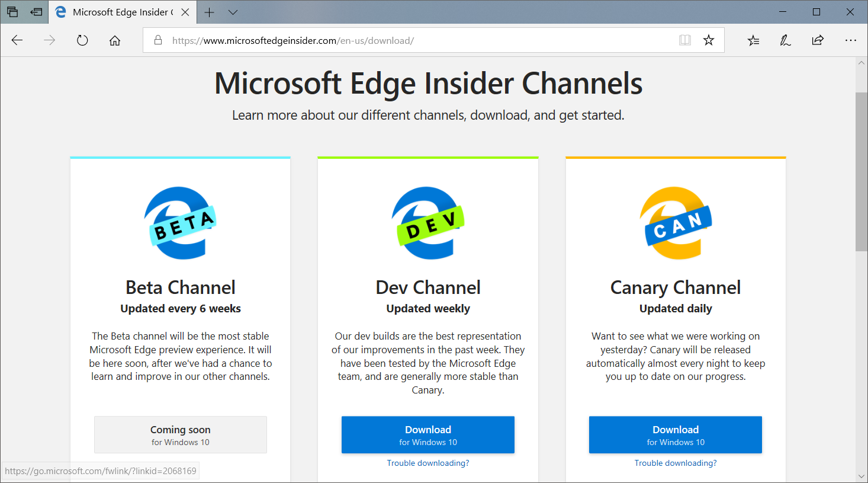
Task: Click the Dev Edge logo
Action: (428, 223)
